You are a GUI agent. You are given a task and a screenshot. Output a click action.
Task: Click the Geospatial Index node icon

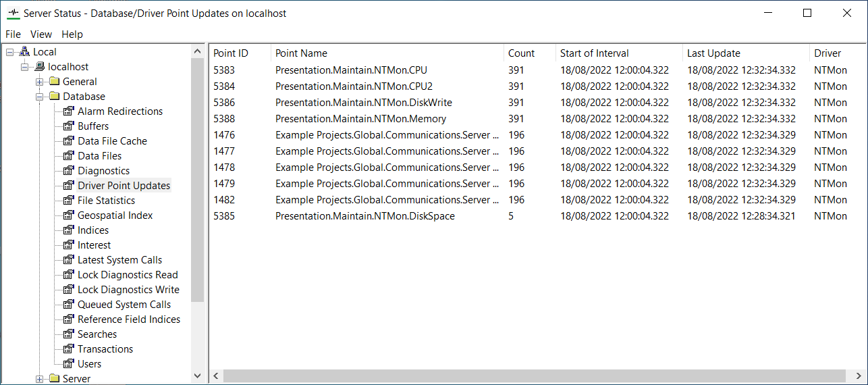(69, 215)
